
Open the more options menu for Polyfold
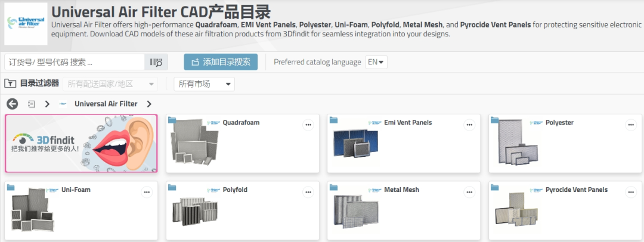click(308, 193)
